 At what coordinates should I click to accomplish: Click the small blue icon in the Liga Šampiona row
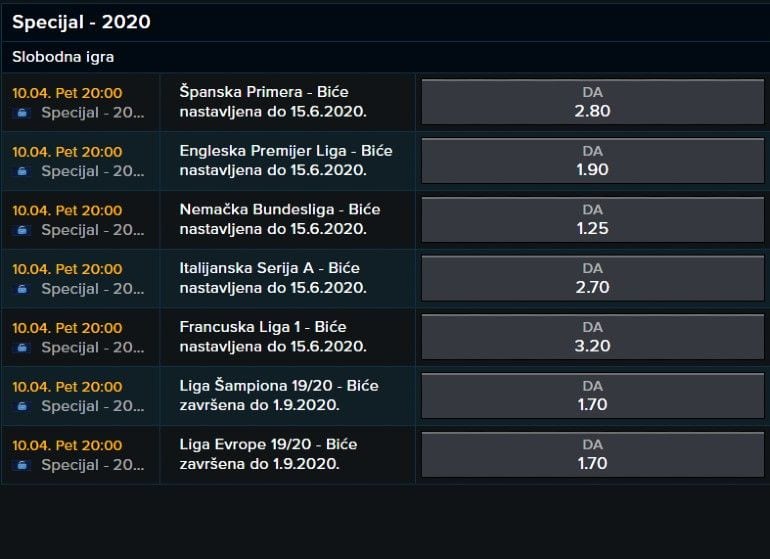22,406
